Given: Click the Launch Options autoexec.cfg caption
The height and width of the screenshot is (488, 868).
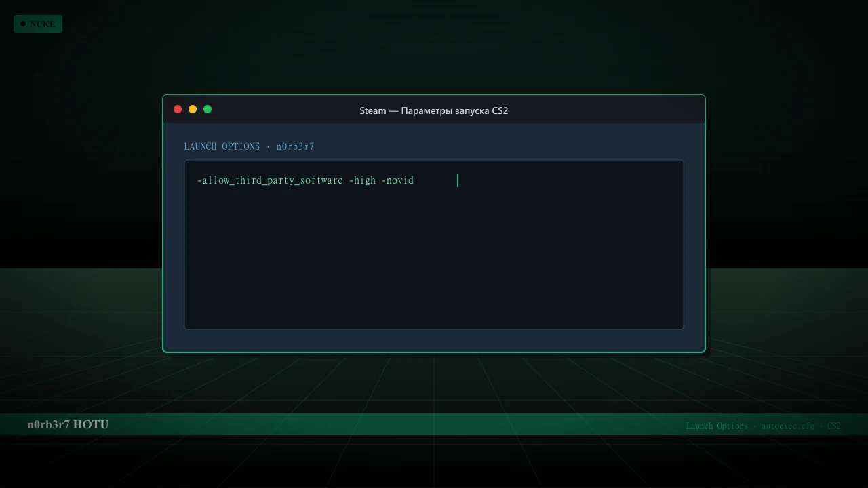Looking at the screenshot, I should point(764,426).
